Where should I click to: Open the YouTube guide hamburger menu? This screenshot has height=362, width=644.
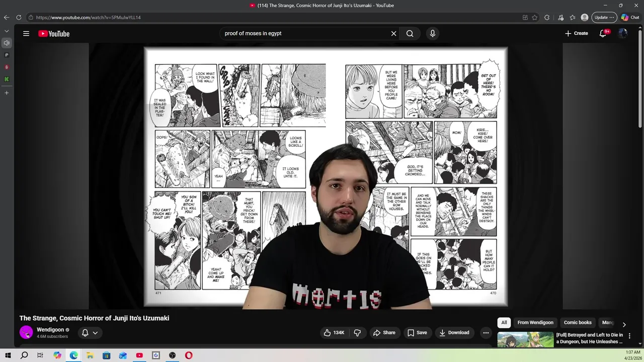[x=26, y=34]
